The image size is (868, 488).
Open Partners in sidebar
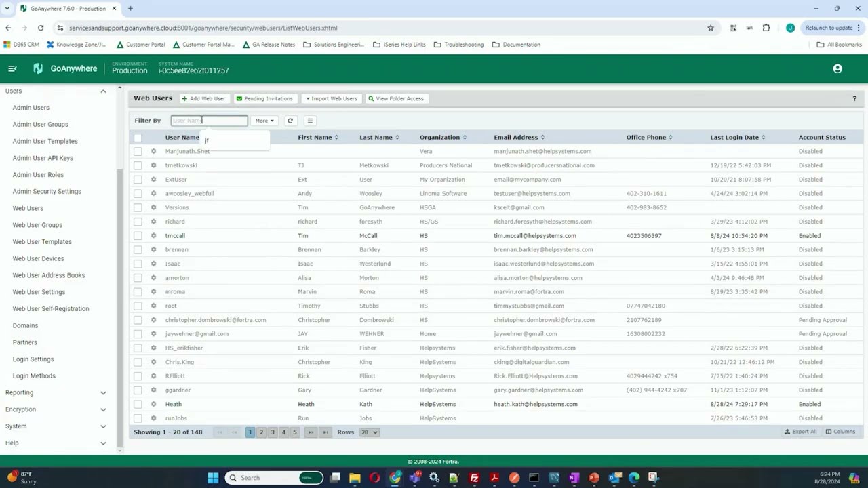click(x=25, y=342)
